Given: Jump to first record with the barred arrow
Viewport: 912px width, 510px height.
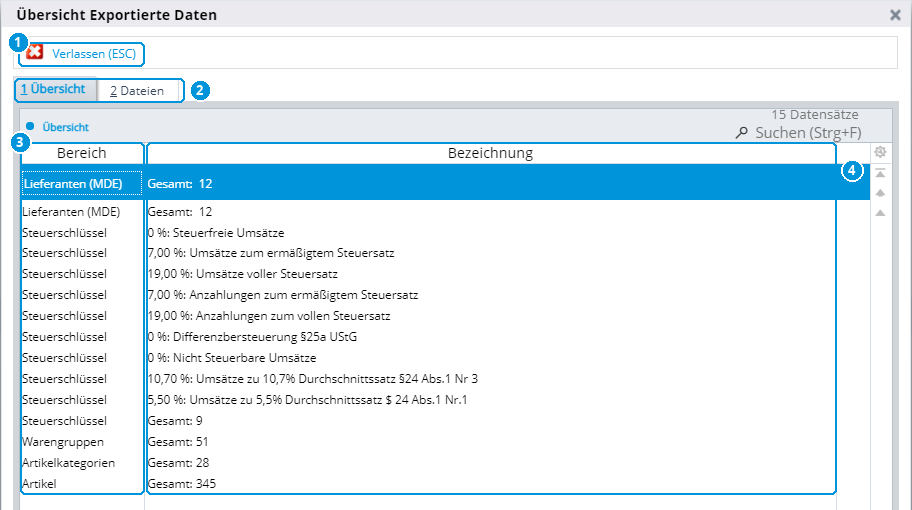Looking at the screenshot, I should 881,173.
